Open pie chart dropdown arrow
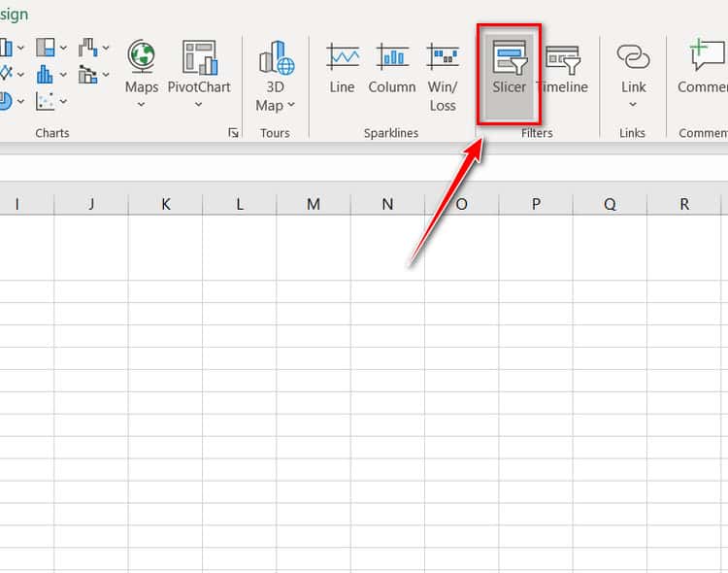The height and width of the screenshot is (573, 728). point(21,101)
